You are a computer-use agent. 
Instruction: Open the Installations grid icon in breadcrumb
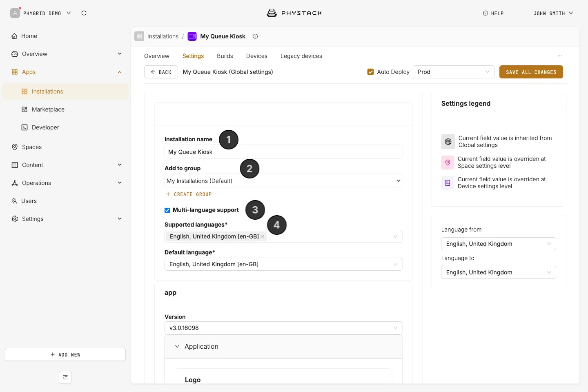139,36
